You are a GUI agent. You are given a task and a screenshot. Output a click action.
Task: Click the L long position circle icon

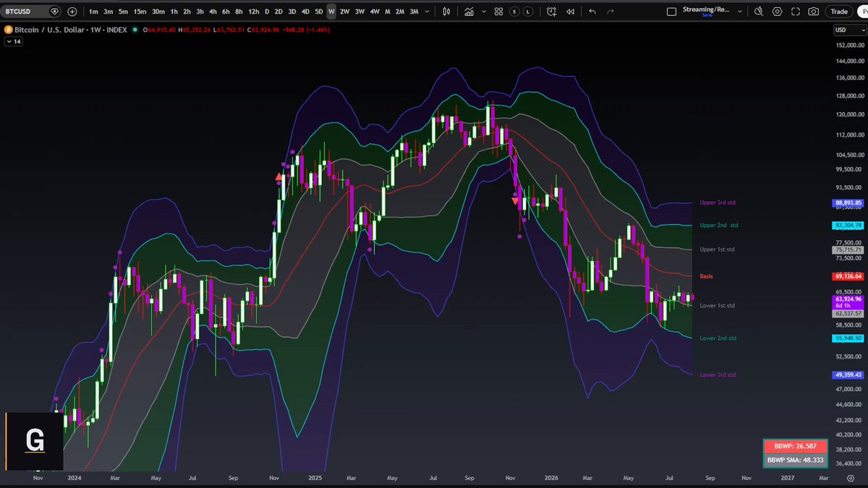[529, 12]
